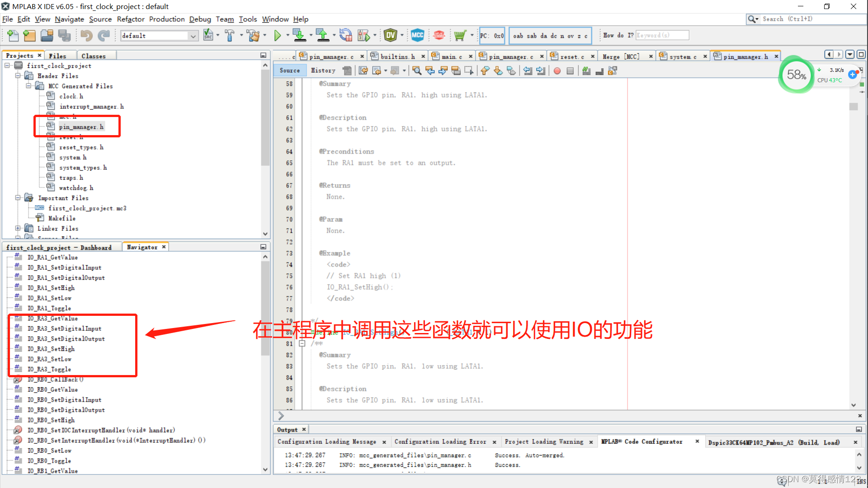Click the Shift Line Right icon
This screenshot has height=488, width=868.
(541, 70)
